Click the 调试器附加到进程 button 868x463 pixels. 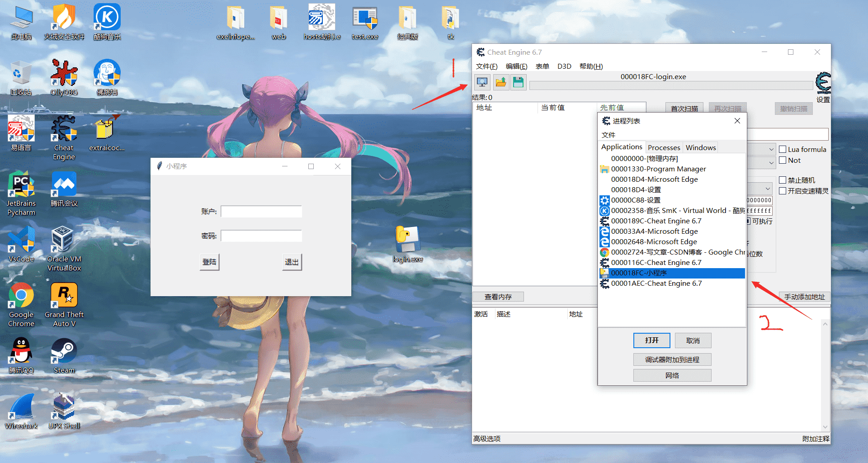(x=672, y=359)
